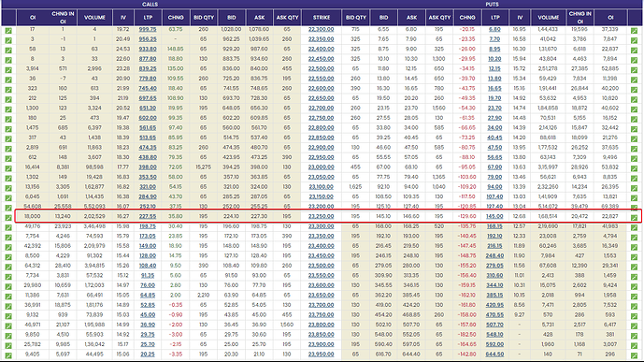Click calls chart icon in highlighted 23,250.00 row
This screenshot has height=362, width=644.
8,217
